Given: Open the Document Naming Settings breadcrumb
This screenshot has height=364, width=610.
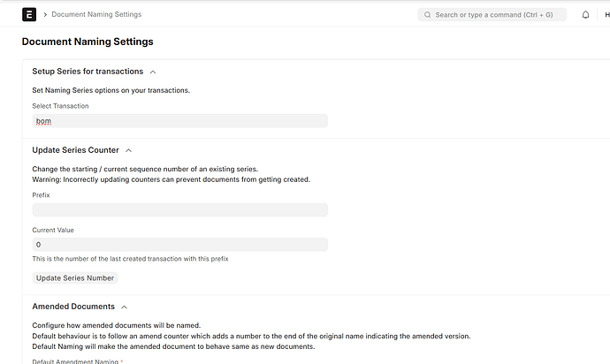Looking at the screenshot, I should point(96,15).
